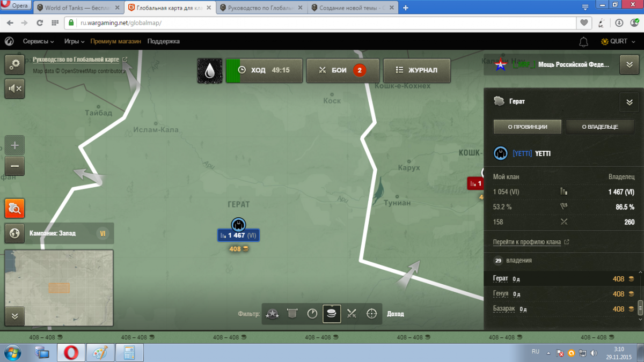Open a new browser tab
644x362 pixels.
[406, 8]
